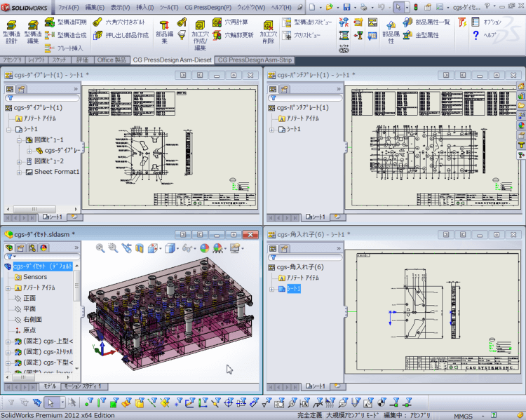
Task: Click 型構造同期 in the ribbon
Action: click(x=66, y=22)
